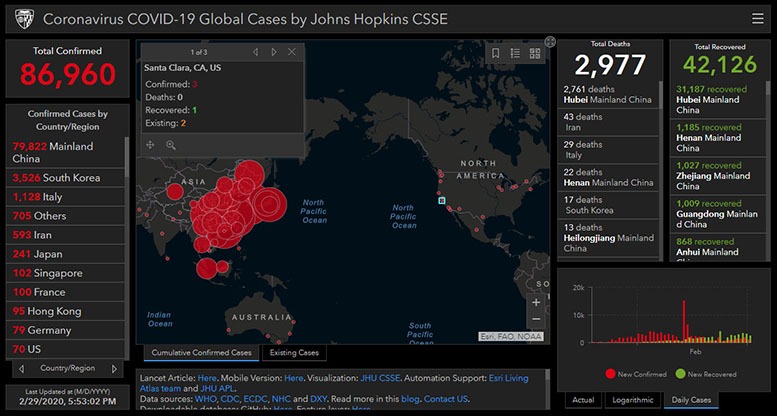The height and width of the screenshot is (416, 777).
Task: Click left arrow beside Country/Region
Action: pos(22,368)
